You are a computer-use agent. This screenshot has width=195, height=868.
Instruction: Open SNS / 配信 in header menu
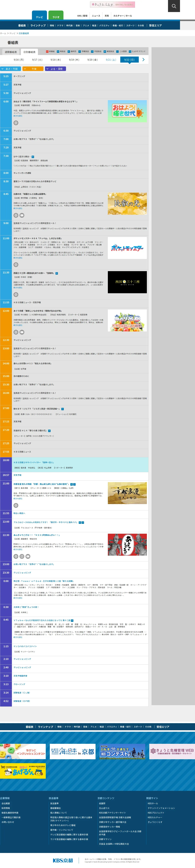coord(82,16)
